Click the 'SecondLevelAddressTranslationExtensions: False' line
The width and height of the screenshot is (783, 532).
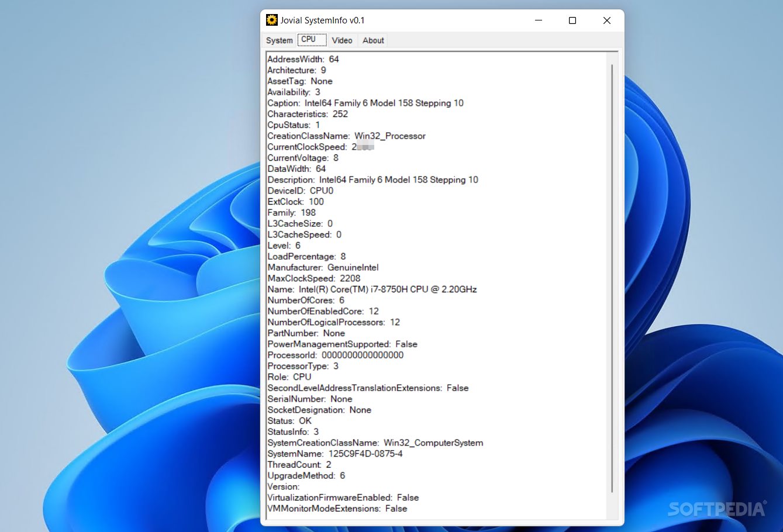[368, 388]
